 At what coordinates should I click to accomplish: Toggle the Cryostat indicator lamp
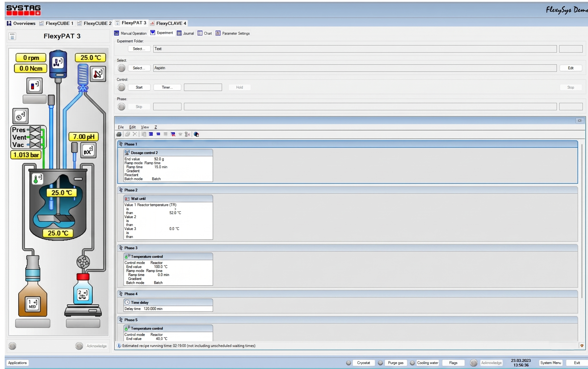click(x=349, y=363)
